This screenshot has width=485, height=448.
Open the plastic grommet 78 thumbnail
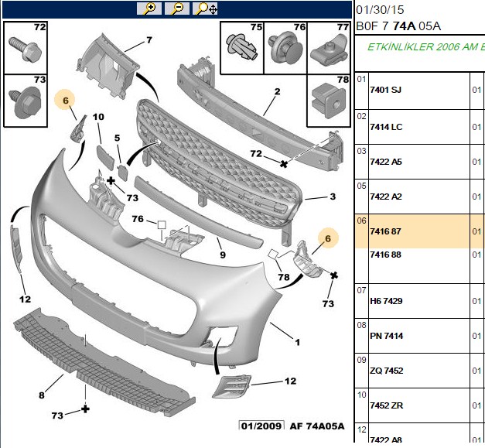[x=329, y=101]
